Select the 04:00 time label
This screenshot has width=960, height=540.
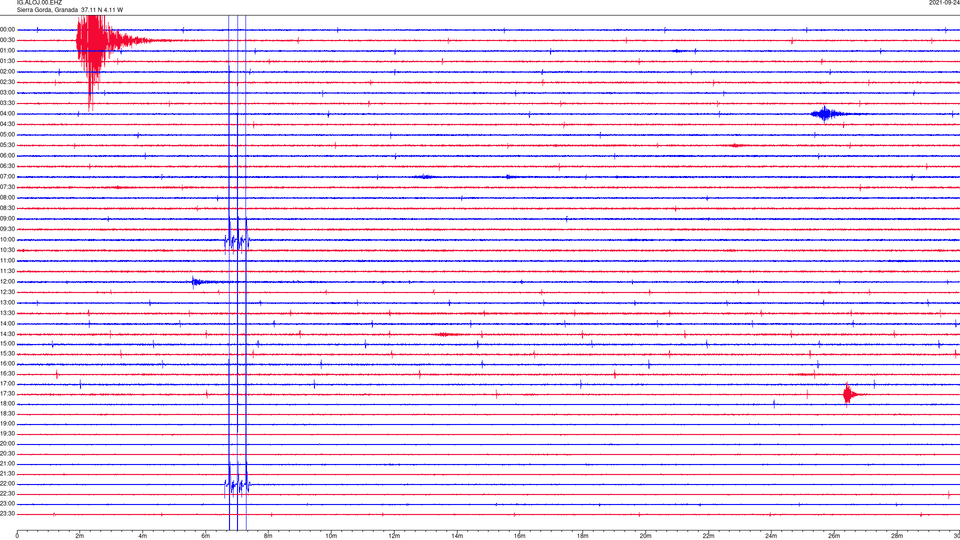[8, 114]
